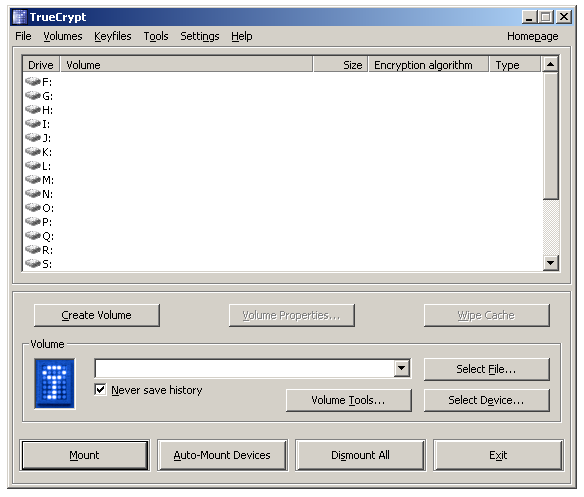This screenshot has height=497, width=584.
Task: Click the drive icon next to S:
Action: click(33, 264)
